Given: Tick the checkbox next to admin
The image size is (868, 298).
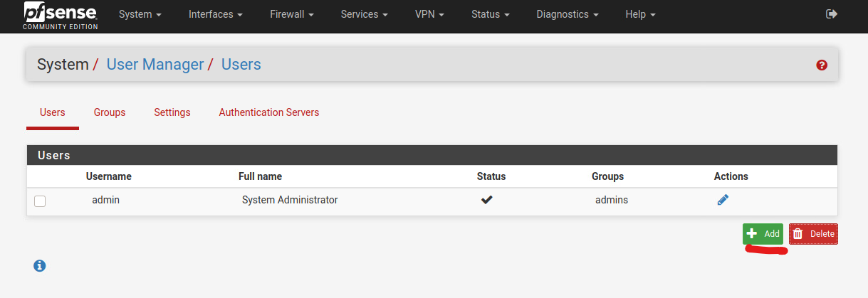Looking at the screenshot, I should tap(40, 201).
